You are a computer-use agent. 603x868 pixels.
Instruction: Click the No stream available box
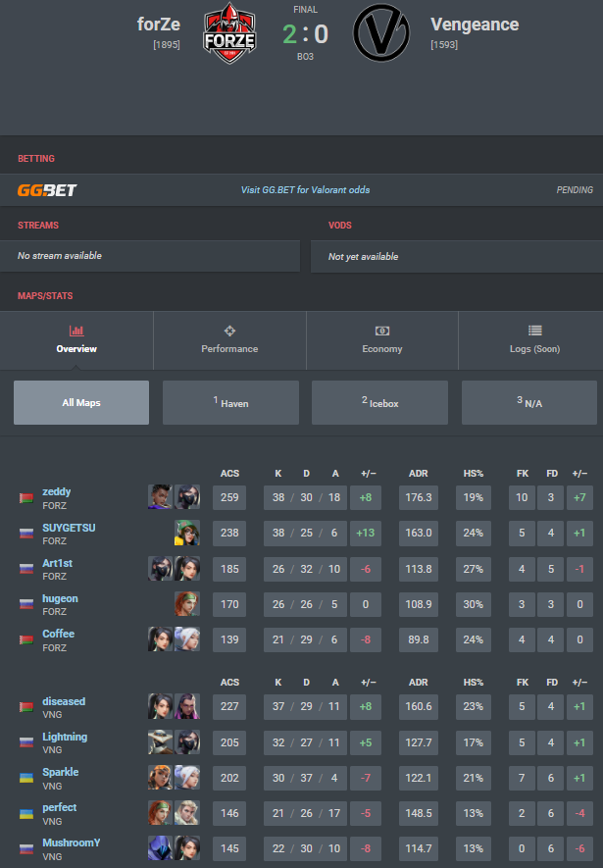tap(150, 256)
